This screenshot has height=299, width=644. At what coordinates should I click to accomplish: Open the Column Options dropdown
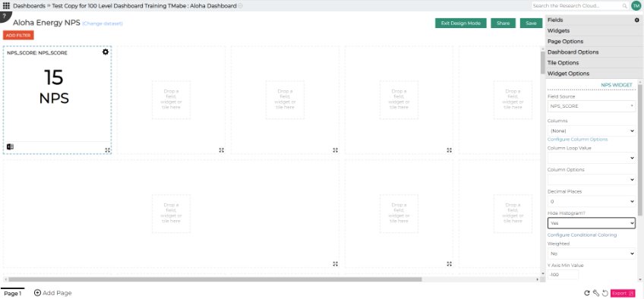coord(592,180)
